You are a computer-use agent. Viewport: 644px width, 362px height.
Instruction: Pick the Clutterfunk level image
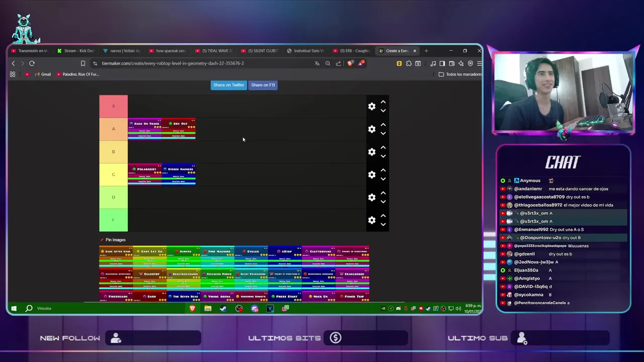[318, 256]
